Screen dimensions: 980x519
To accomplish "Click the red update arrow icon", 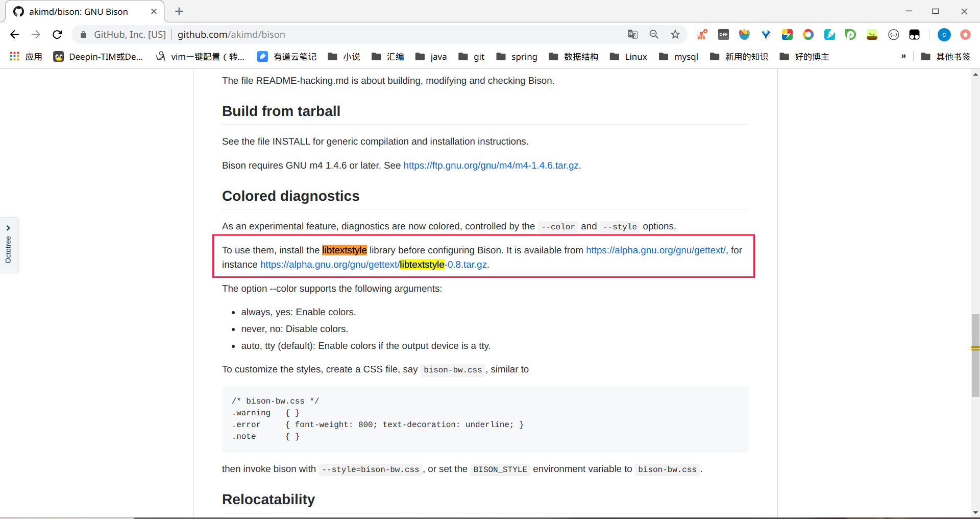I will coord(965,34).
